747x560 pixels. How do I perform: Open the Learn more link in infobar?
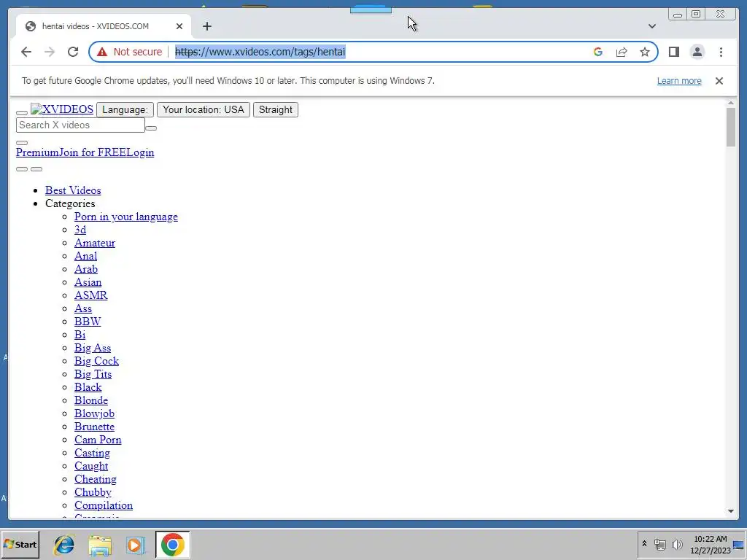(679, 81)
